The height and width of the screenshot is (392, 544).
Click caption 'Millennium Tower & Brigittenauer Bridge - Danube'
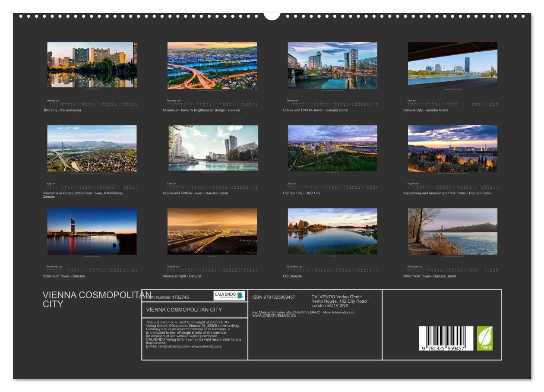point(201,110)
